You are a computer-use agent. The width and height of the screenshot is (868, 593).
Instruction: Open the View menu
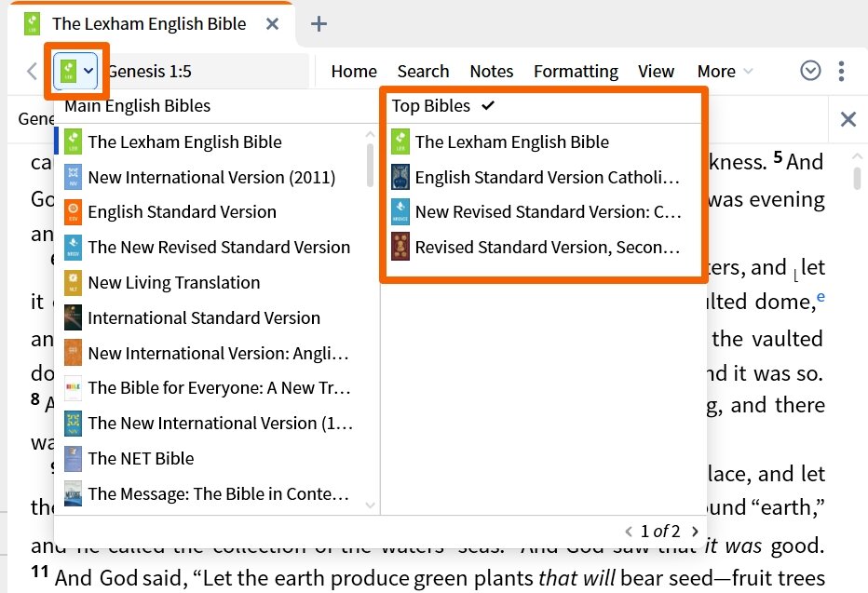pyautogui.click(x=656, y=72)
